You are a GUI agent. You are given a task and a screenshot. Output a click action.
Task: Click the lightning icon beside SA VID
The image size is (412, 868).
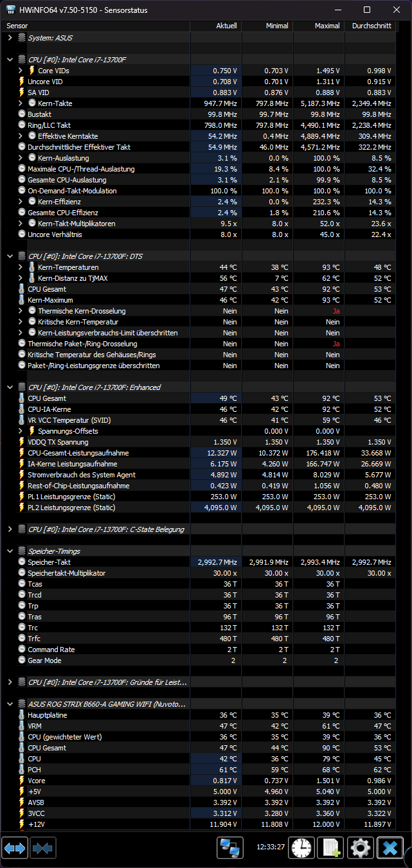(x=22, y=93)
